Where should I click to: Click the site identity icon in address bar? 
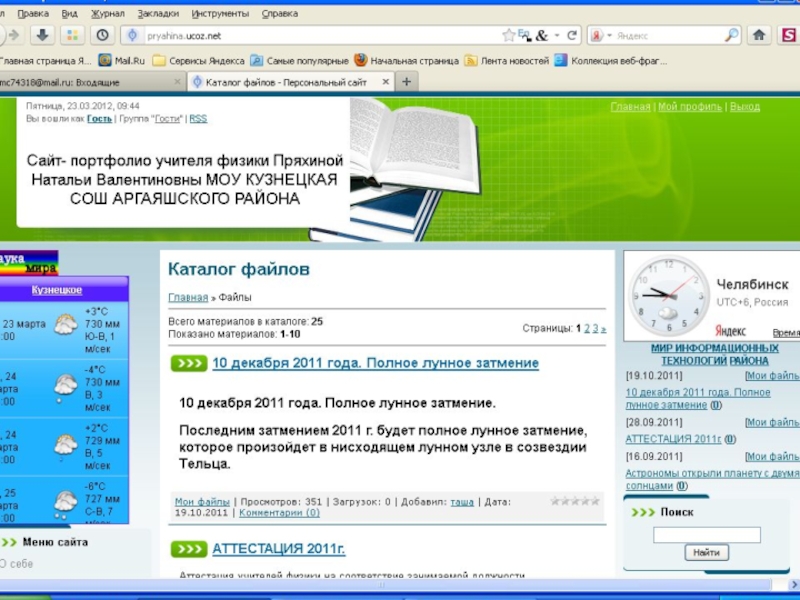tap(133, 35)
